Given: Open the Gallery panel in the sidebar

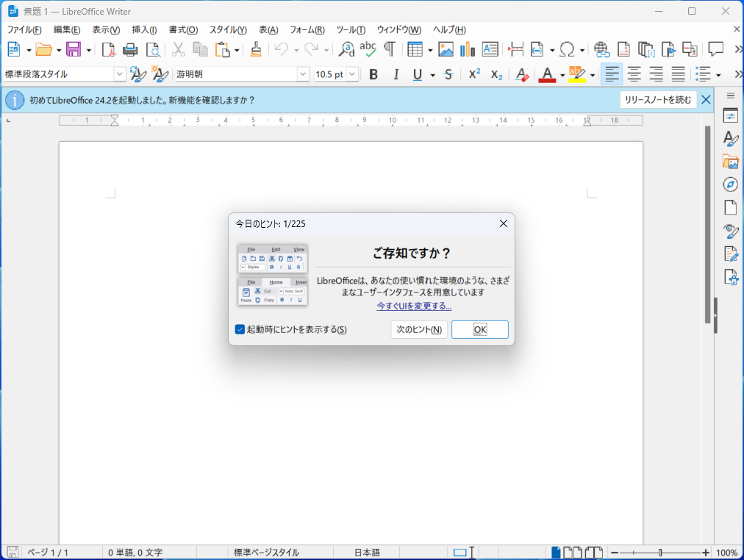Looking at the screenshot, I should [730, 162].
